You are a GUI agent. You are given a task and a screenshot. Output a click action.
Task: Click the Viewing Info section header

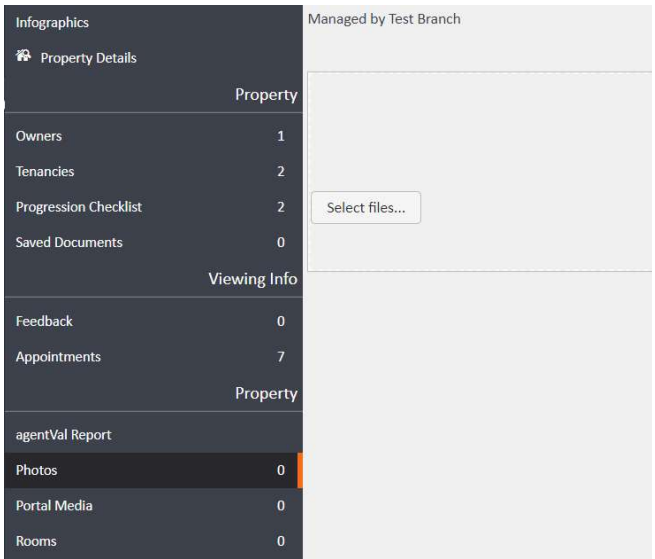(251, 279)
